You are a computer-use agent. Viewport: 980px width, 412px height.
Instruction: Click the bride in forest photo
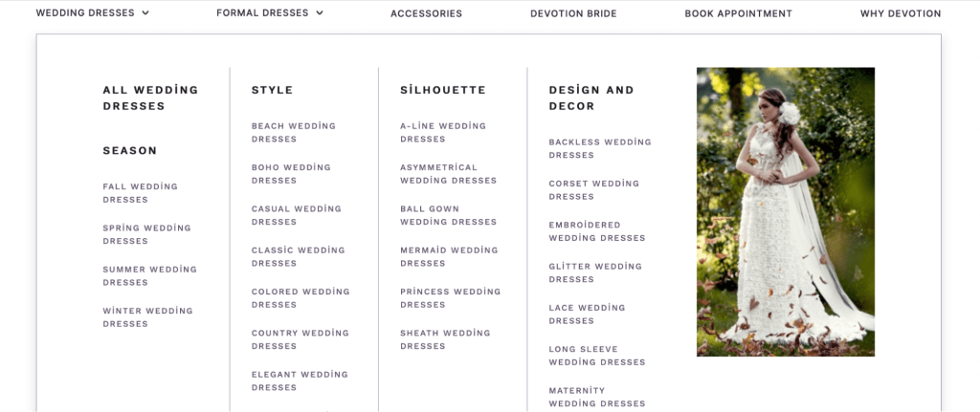coord(786,212)
